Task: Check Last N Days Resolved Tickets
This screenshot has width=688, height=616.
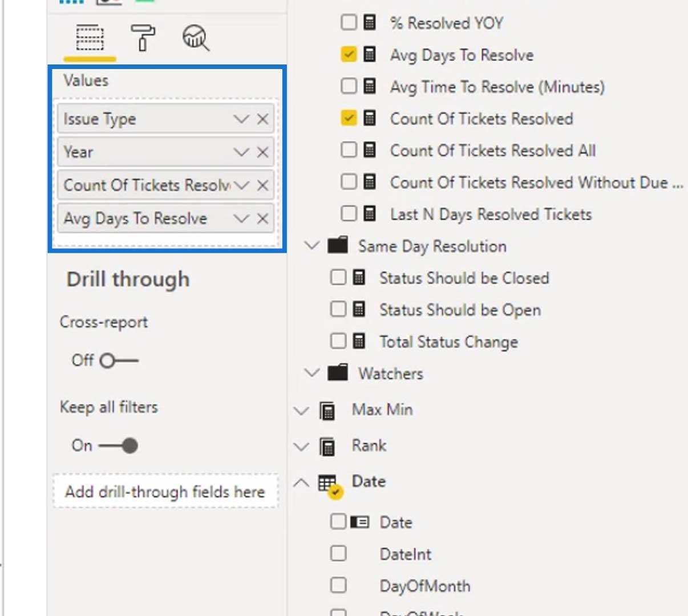Action: tap(349, 214)
